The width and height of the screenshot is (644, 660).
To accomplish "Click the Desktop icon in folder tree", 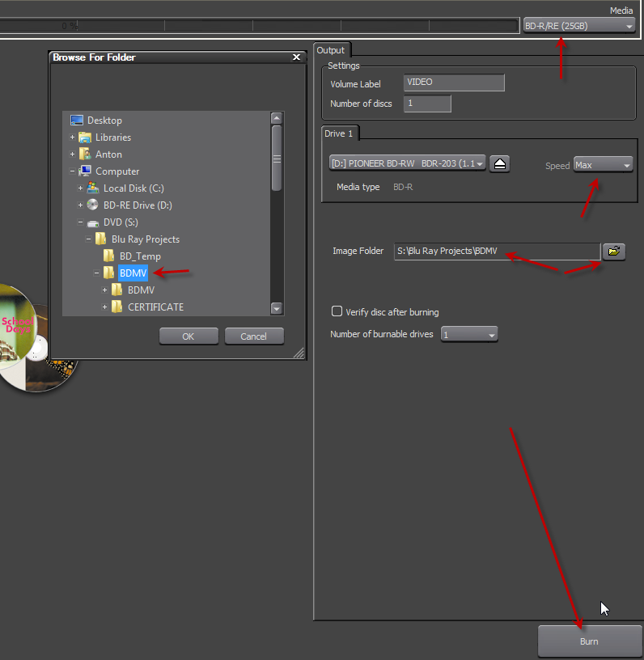I will pyautogui.click(x=77, y=121).
